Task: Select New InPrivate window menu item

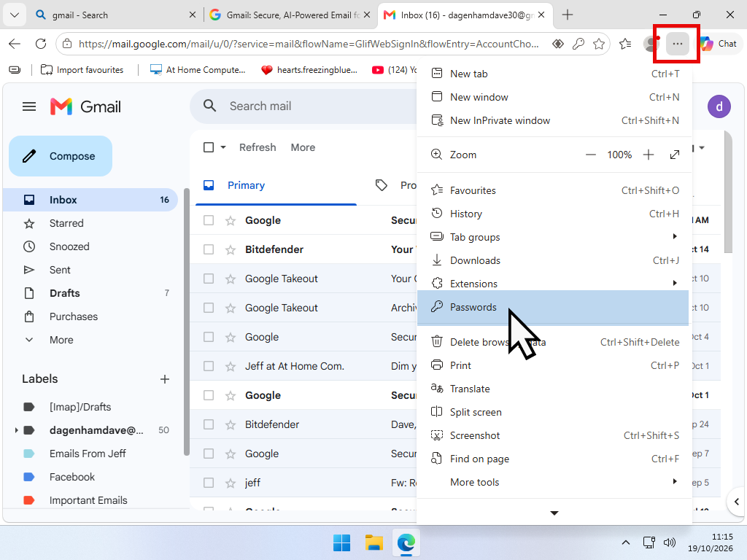Action: 554,120
